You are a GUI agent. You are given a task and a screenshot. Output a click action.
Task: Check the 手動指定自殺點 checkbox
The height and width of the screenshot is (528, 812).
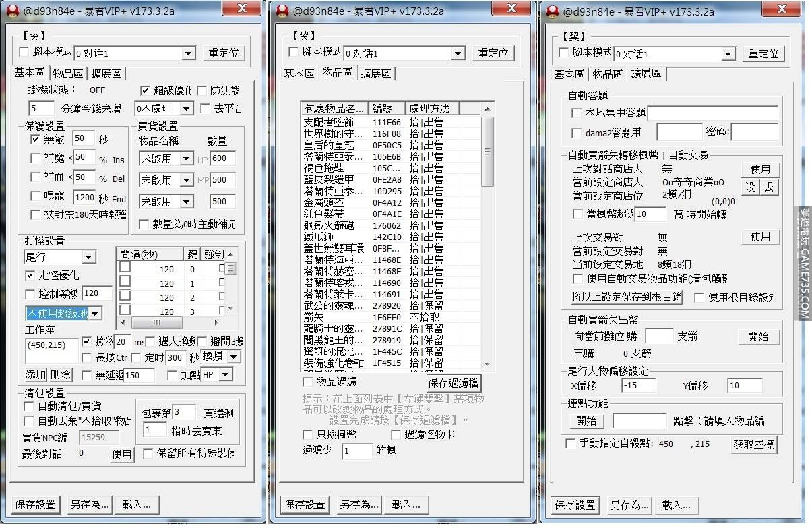tap(571, 444)
